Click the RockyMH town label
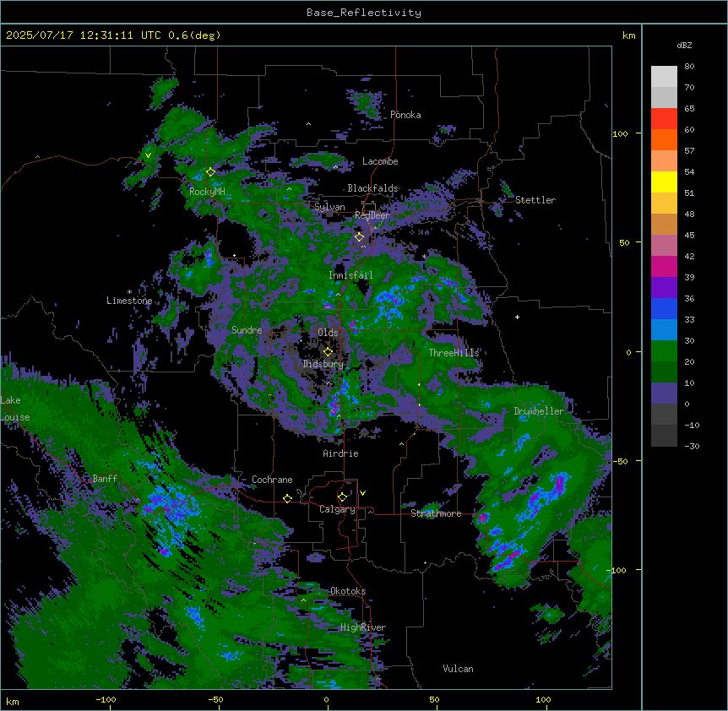 [x=207, y=192]
